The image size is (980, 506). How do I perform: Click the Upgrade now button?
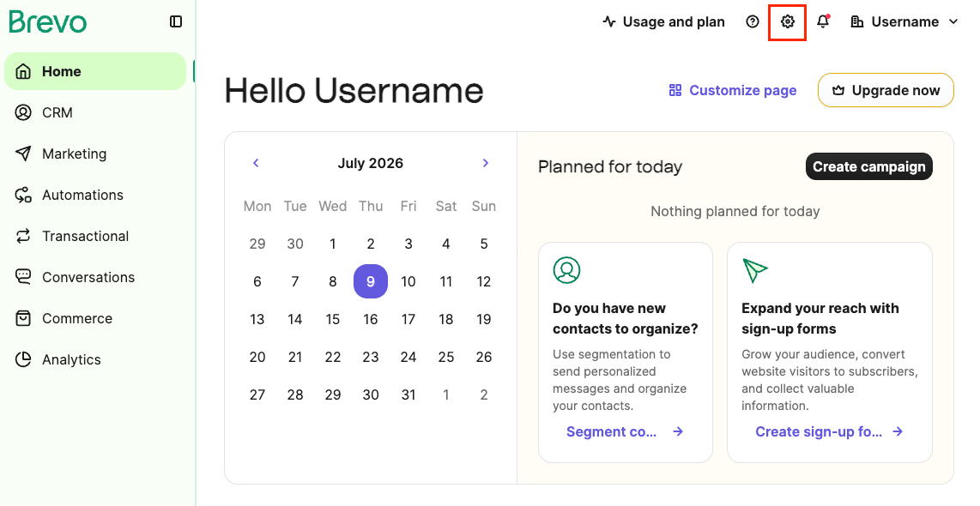886,91
